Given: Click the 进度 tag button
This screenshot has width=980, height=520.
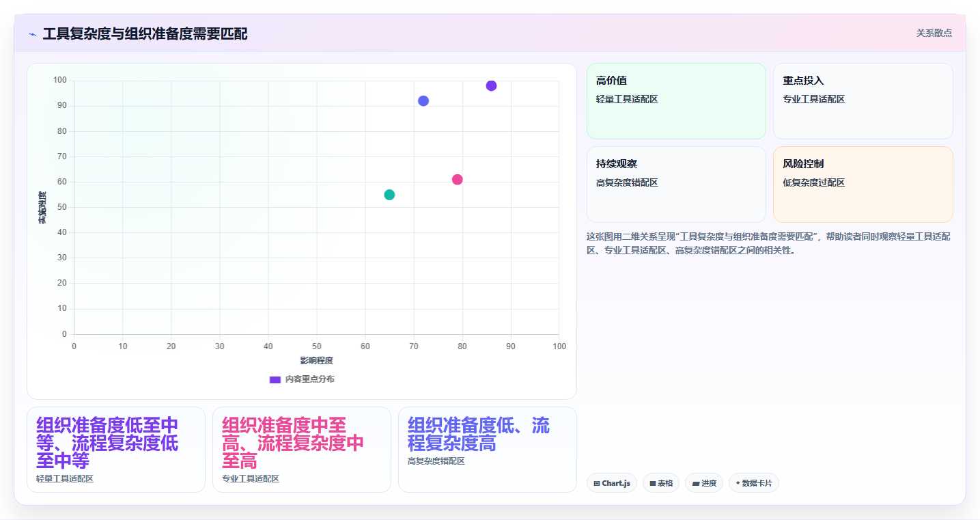Looking at the screenshot, I should click(x=704, y=483).
